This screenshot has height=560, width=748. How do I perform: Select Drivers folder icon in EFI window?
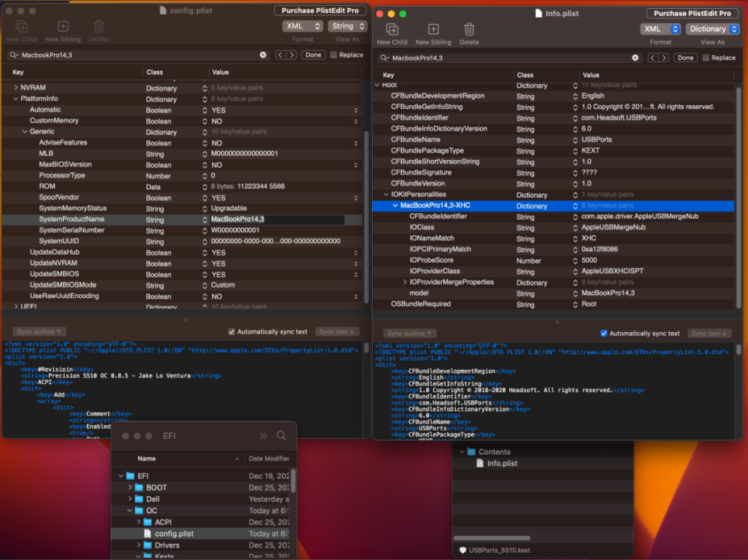tap(148, 545)
